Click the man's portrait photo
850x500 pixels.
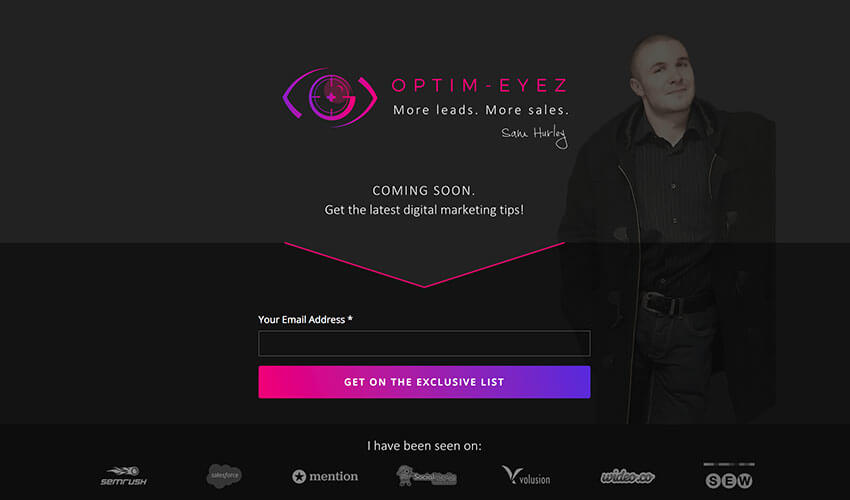tap(668, 228)
